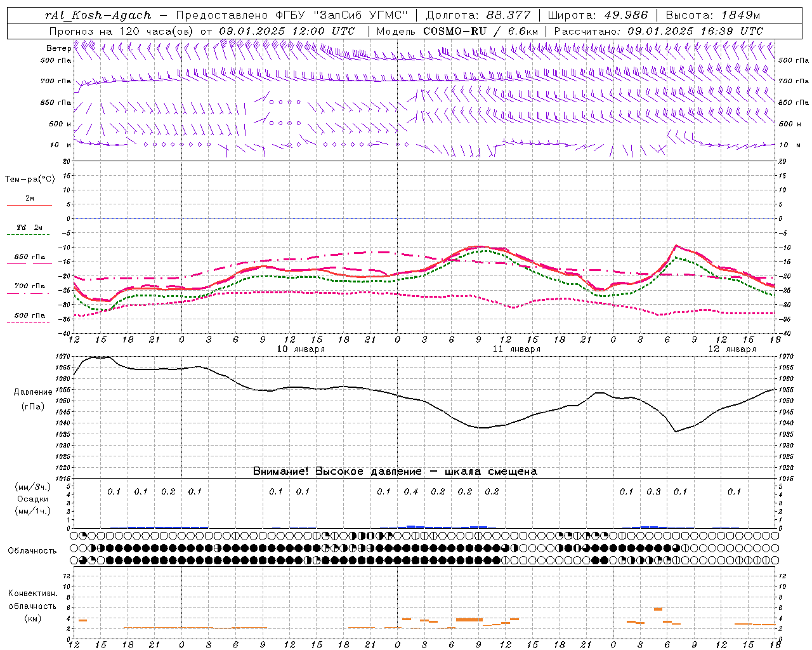Select the start time 09.01.2025 12:00 UTC
The width and height of the screenshot is (812, 650).
287,31
